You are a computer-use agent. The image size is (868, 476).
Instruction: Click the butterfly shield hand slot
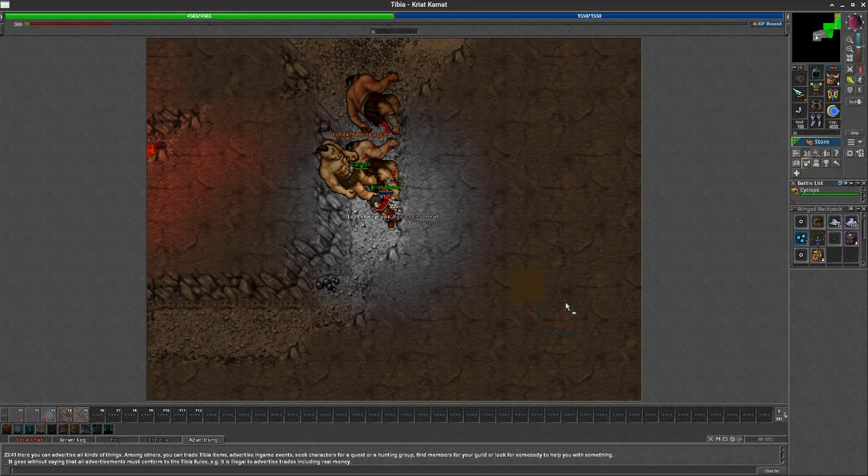[833, 94]
